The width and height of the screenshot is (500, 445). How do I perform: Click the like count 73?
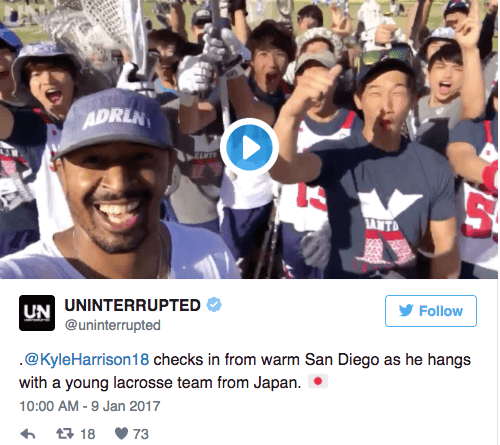coord(141,434)
